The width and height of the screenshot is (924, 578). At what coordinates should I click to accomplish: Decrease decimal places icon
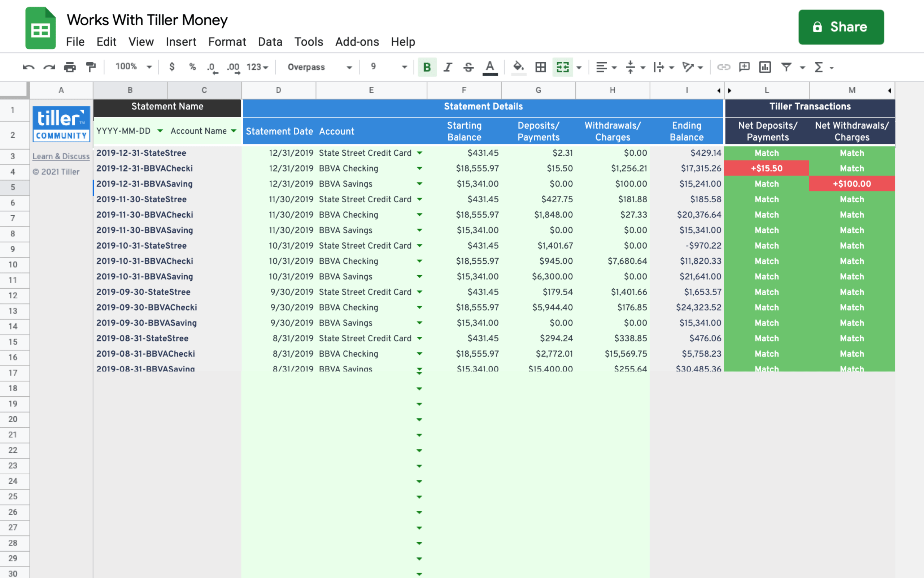click(x=212, y=68)
